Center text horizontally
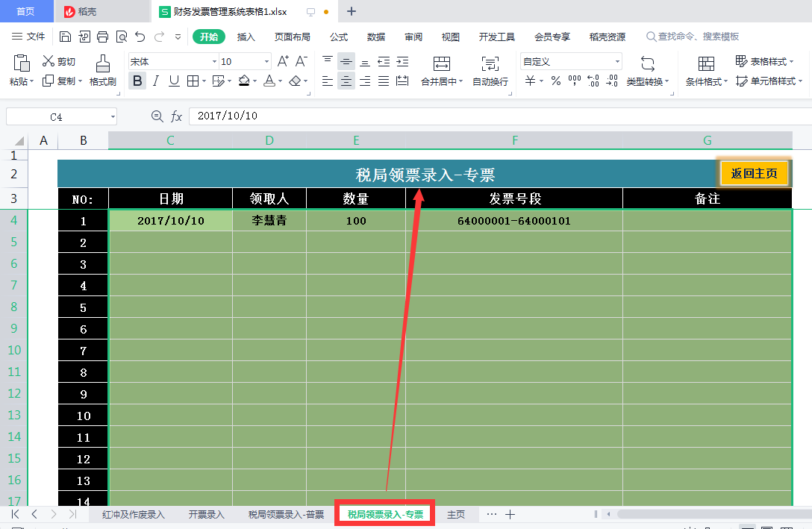Viewport: 812px width, 529px height. pyautogui.click(x=346, y=81)
